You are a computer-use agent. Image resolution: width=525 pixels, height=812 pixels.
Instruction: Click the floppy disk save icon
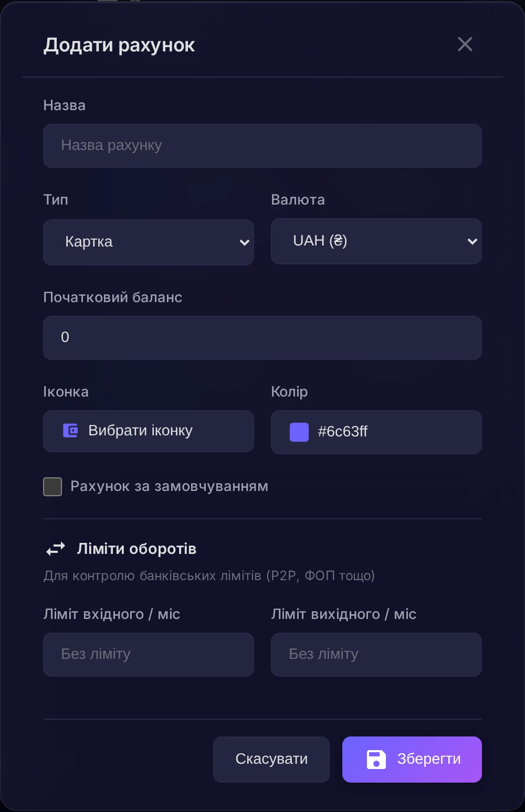point(376,759)
